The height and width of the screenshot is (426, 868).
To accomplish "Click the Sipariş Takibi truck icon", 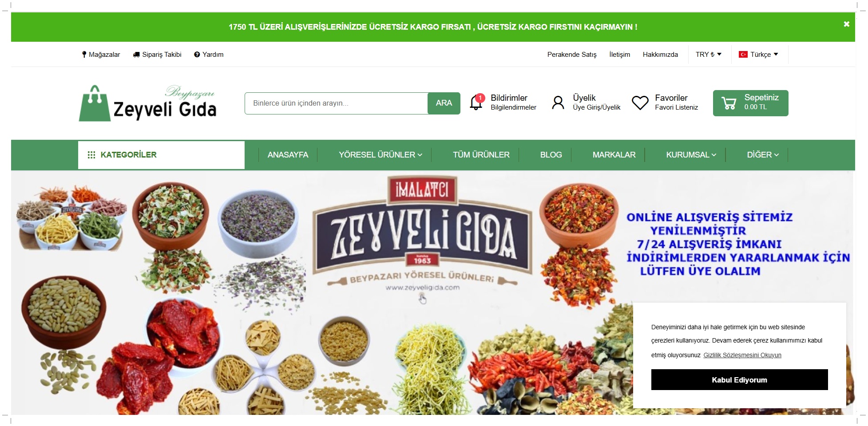I will (x=136, y=55).
